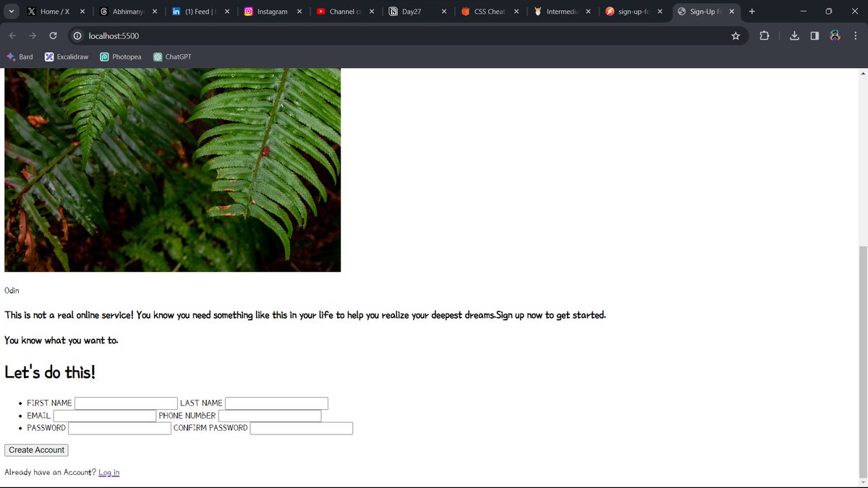Click the "You know what you want to." text
The width and height of the screenshot is (868, 488).
coord(61,340)
